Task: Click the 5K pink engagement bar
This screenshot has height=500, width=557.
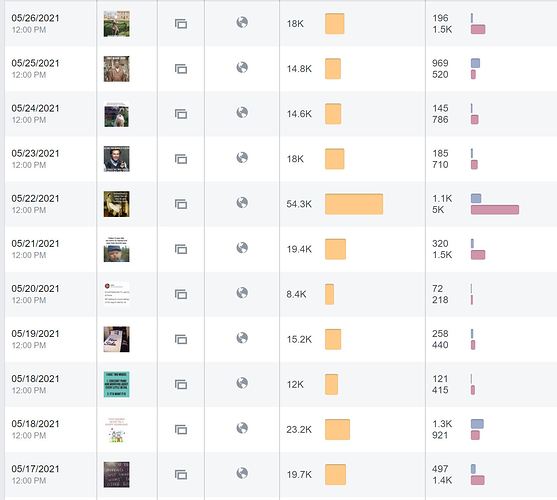Action: [495, 210]
